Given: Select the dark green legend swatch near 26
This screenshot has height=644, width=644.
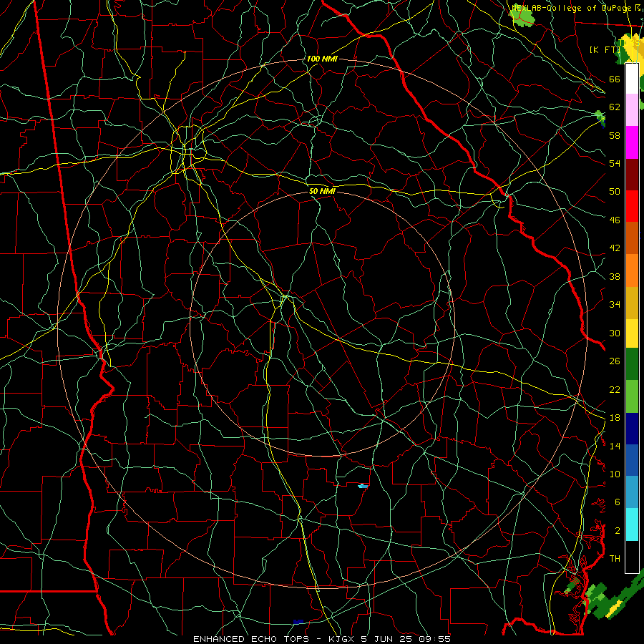Looking at the screenshot, I should tap(632, 364).
